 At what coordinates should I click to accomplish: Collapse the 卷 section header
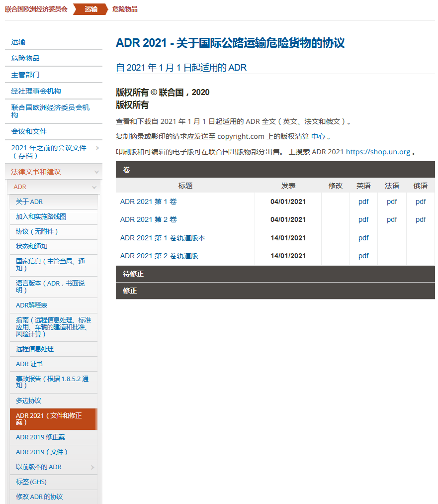[275, 170]
